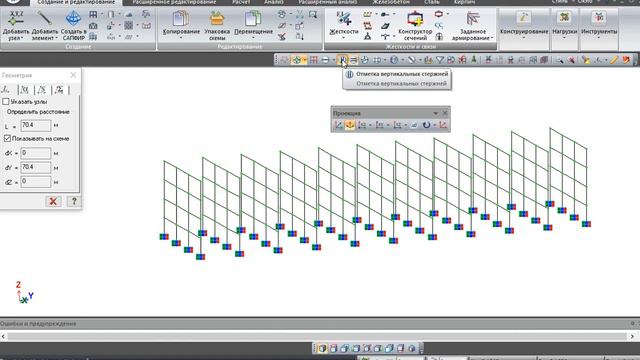
Task: Click the magnifier icon in selection toolbar
Action: pyautogui.click(x=559, y=60)
